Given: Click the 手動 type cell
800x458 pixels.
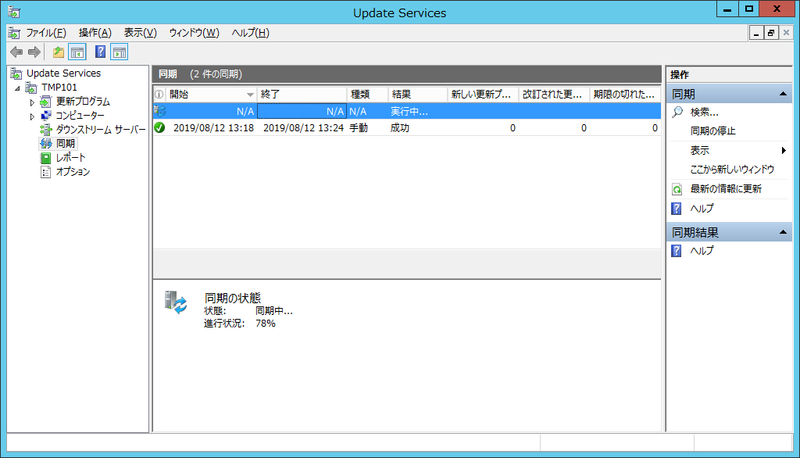Looking at the screenshot, I should click(x=359, y=128).
